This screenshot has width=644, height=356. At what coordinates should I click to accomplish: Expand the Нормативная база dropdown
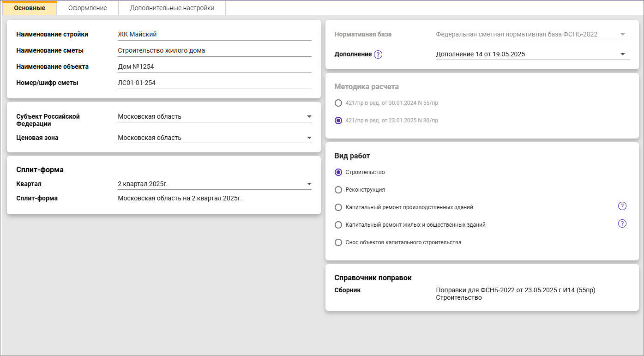click(622, 34)
